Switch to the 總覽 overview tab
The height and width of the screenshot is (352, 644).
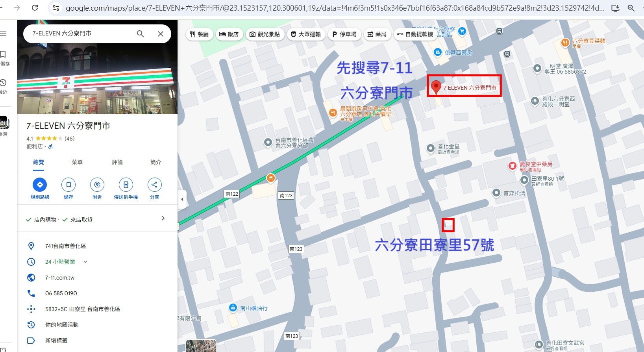click(x=39, y=162)
